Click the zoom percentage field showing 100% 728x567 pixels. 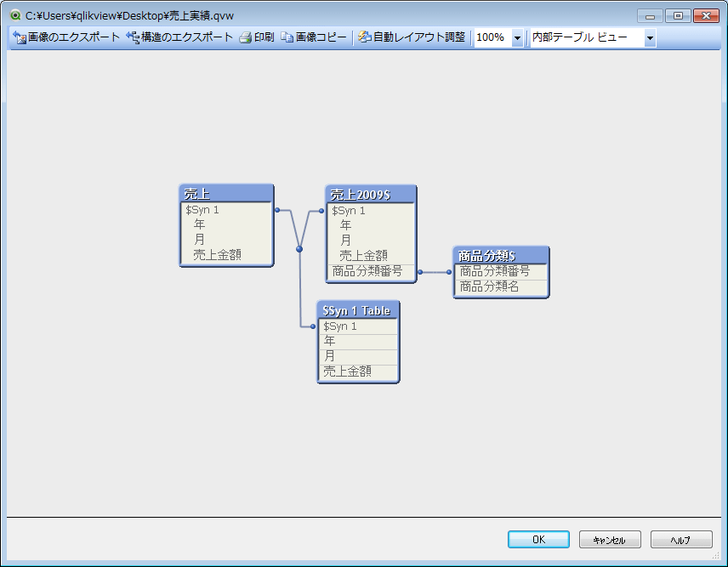[x=492, y=38]
